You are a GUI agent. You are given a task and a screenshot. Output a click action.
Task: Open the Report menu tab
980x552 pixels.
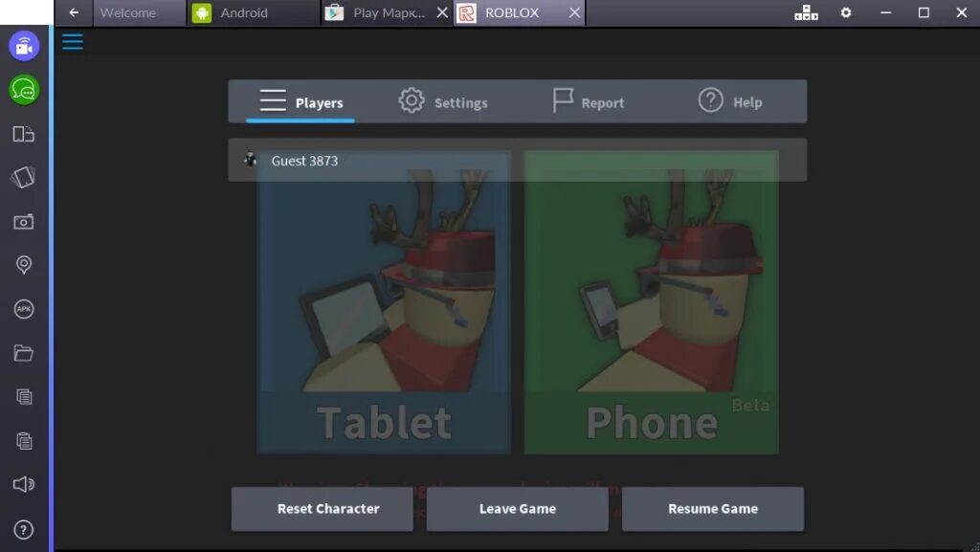[589, 101]
